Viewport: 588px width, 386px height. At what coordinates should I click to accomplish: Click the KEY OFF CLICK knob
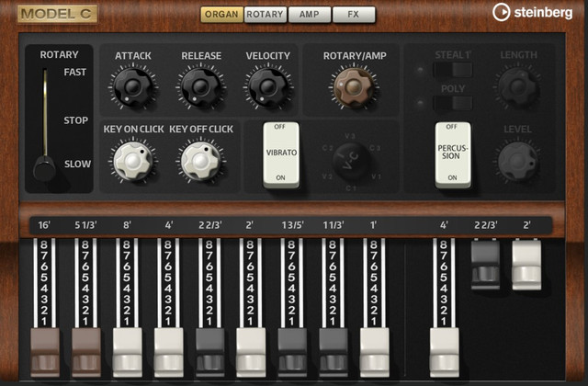[200, 162]
